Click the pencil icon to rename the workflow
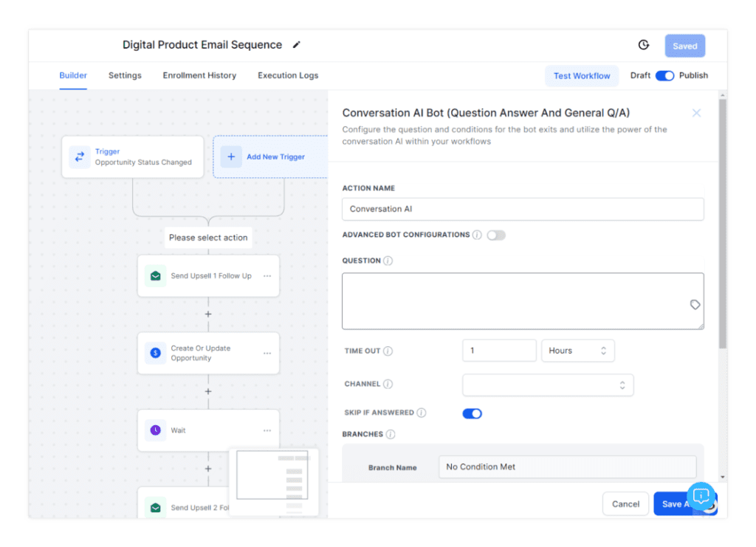Viewport: 756px width, 547px height. coord(296,45)
